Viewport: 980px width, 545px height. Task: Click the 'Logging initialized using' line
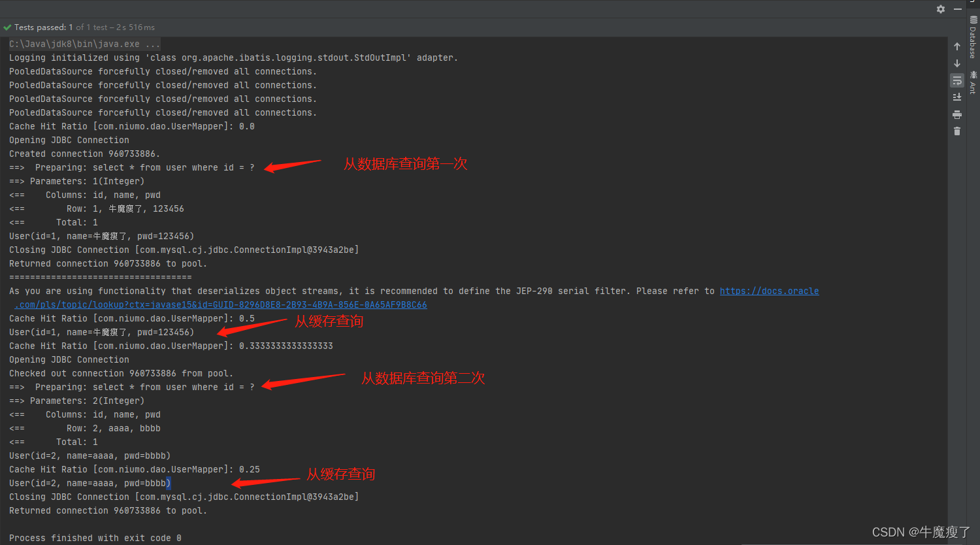233,58
